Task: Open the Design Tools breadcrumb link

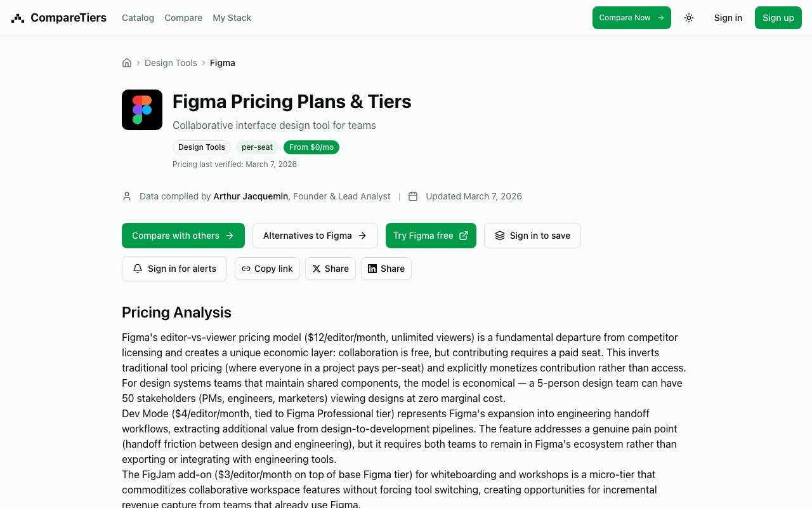Action: coord(171,63)
